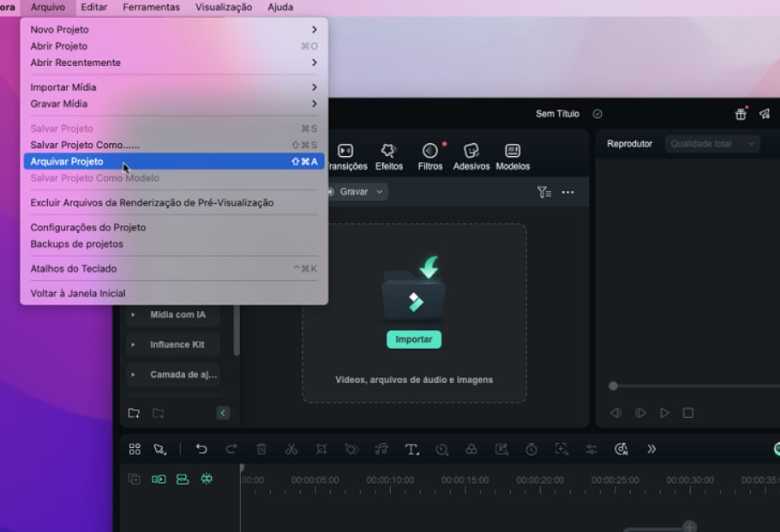Click the color wheels icon

point(471,449)
